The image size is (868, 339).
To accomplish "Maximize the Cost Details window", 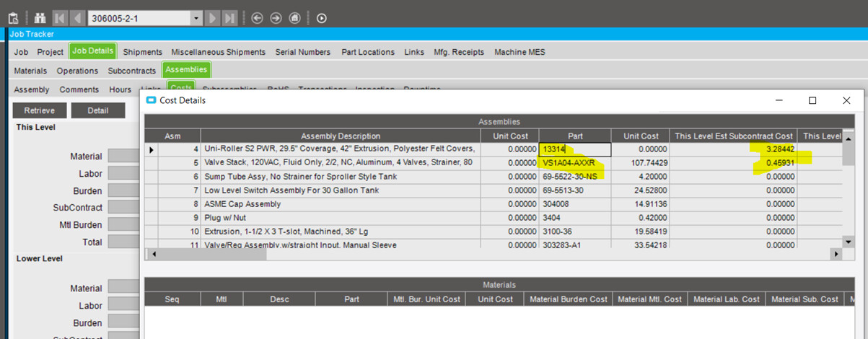I will coord(812,101).
